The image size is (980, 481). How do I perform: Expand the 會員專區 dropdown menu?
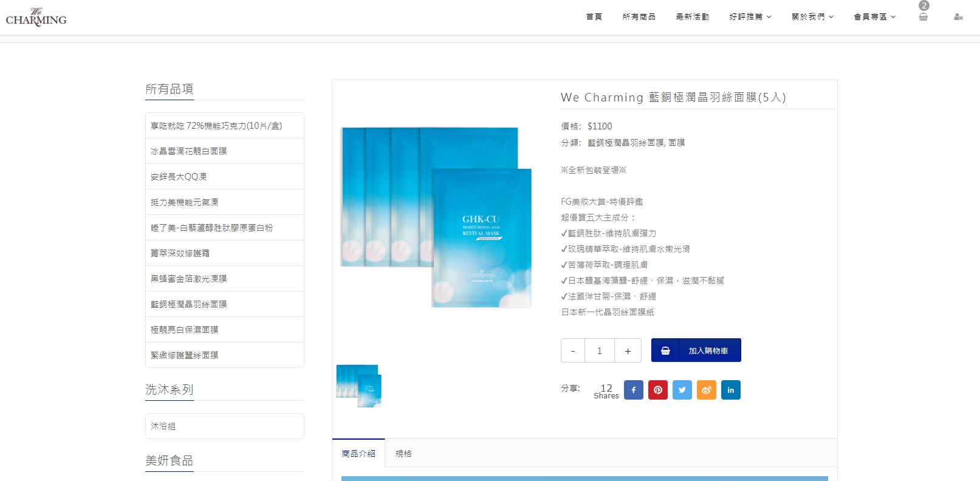click(x=875, y=17)
